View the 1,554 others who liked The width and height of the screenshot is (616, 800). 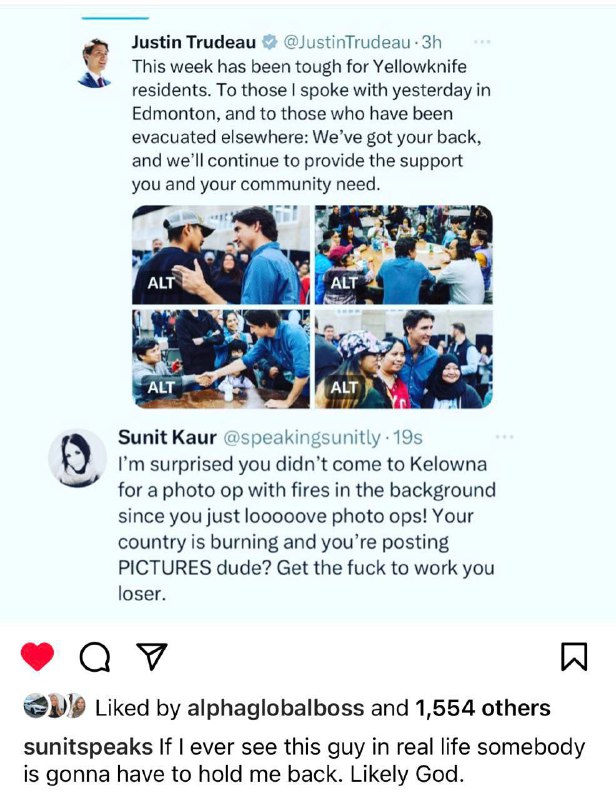tap(483, 708)
